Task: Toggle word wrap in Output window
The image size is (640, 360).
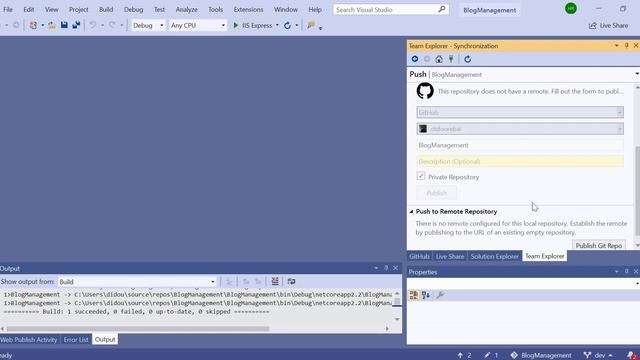Action: [291, 281]
